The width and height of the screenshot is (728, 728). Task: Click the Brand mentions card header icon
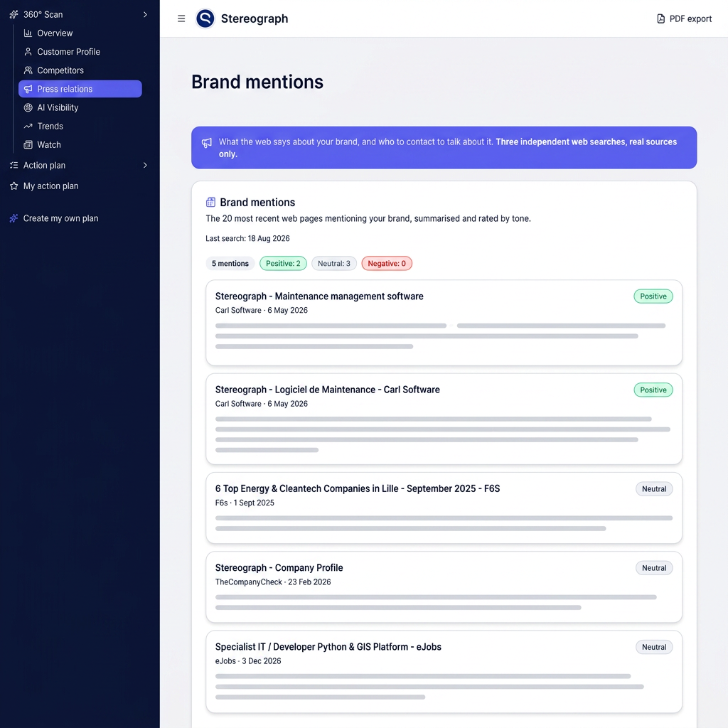(x=210, y=202)
